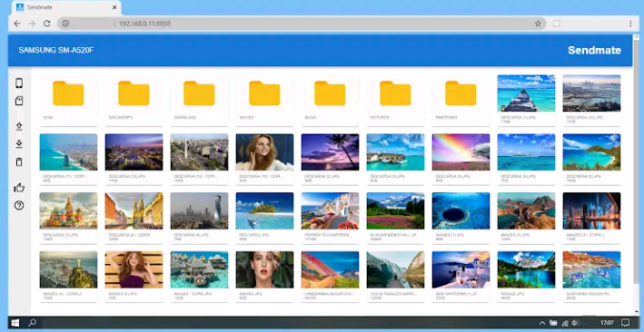The image size is (644, 332).
Task: Open the SD card sidebar icon
Action: pyautogui.click(x=19, y=101)
